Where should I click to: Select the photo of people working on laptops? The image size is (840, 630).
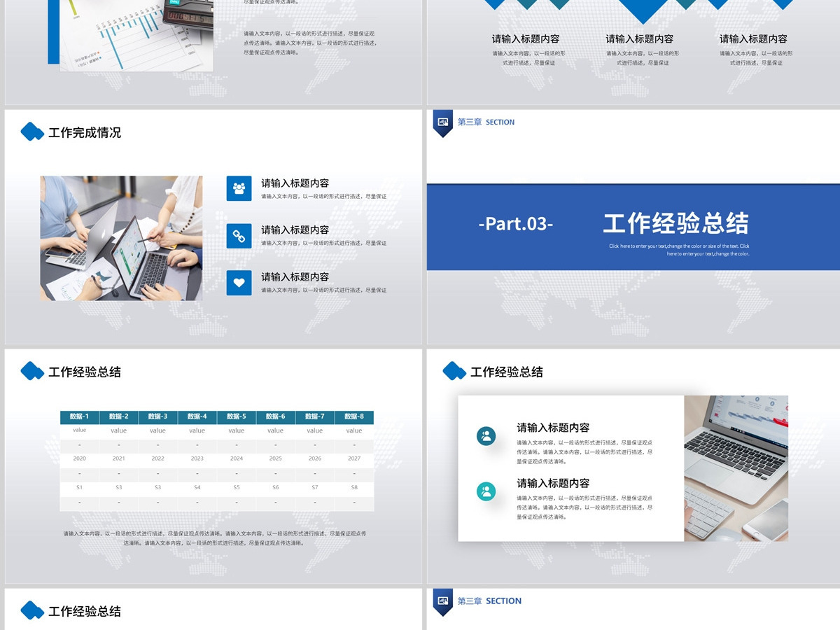pyautogui.click(x=121, y=238)
